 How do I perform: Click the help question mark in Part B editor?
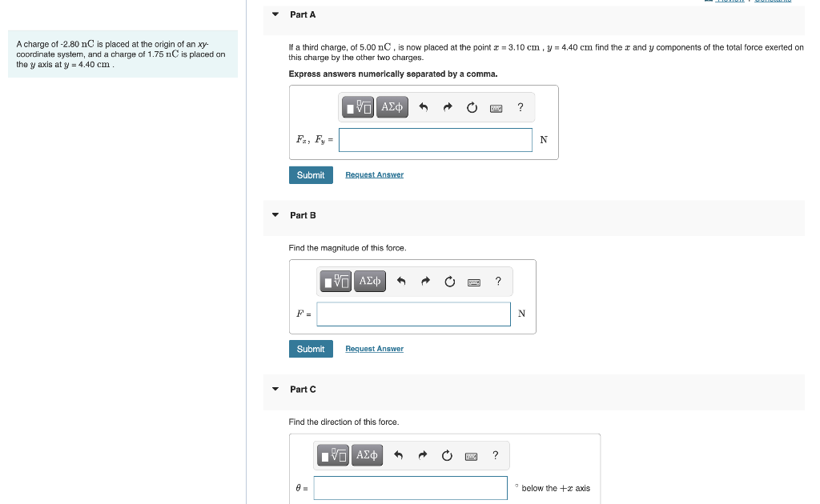497,281
